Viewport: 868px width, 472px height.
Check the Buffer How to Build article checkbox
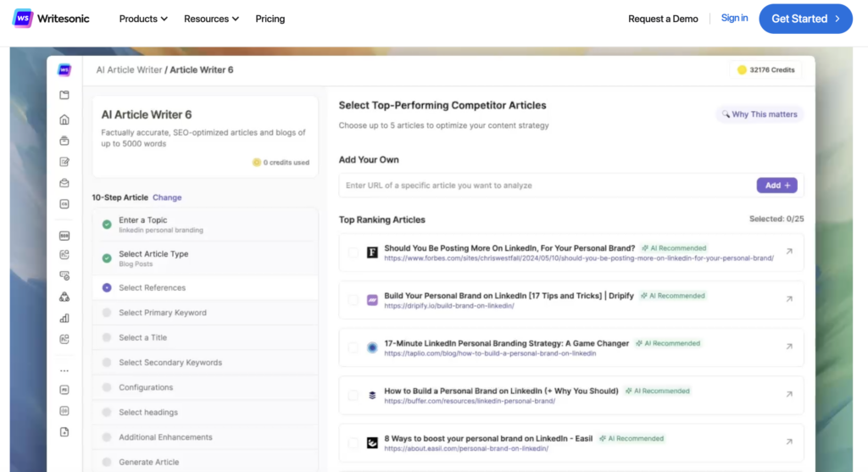(353, 395)
